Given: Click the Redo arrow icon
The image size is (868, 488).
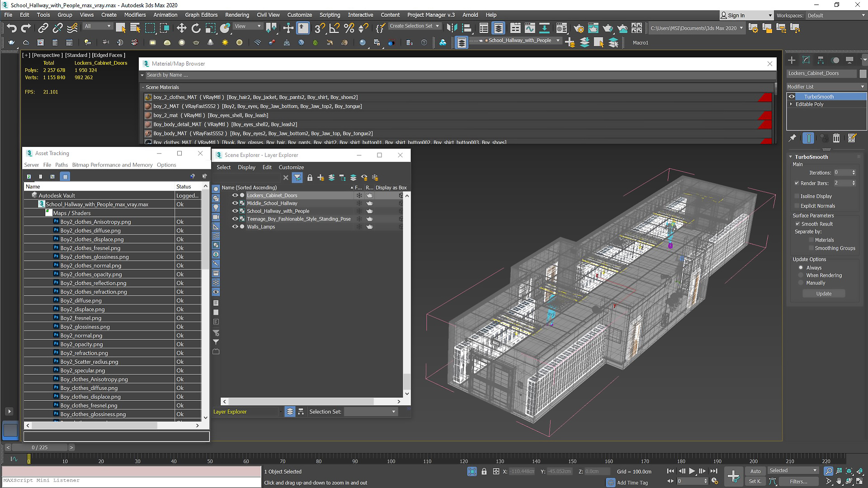Looking at the screenshot, I should (26, 28).
